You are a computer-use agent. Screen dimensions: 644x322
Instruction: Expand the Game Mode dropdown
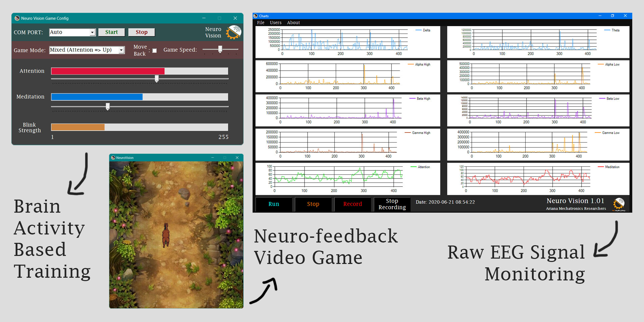tap(121, 50)
